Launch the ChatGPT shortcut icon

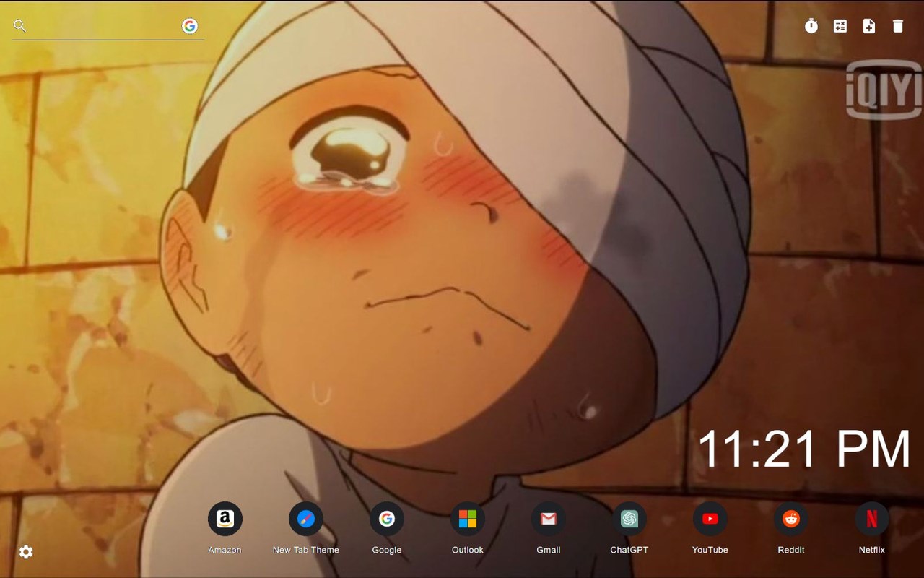(629, 519)
